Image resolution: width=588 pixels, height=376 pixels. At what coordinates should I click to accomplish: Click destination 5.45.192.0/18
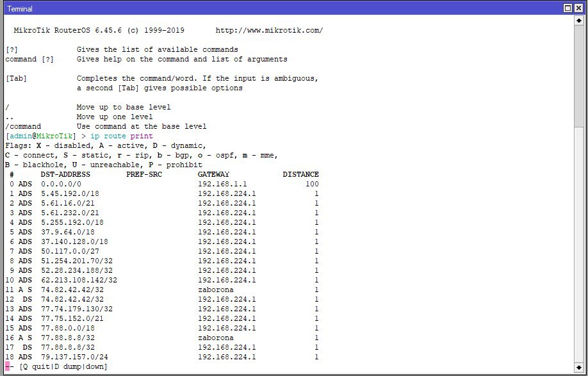(x=70, y=193)
